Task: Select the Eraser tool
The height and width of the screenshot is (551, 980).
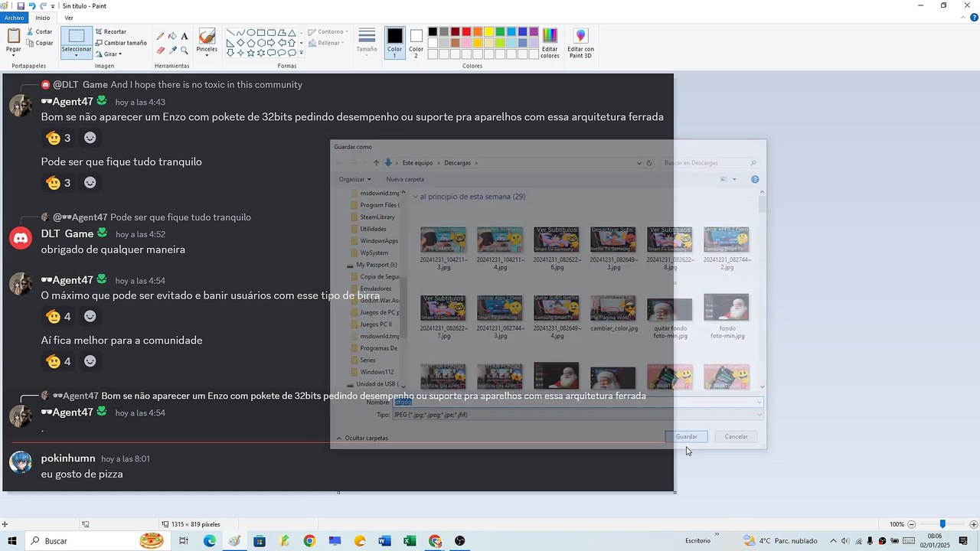Action: [160, 50]
